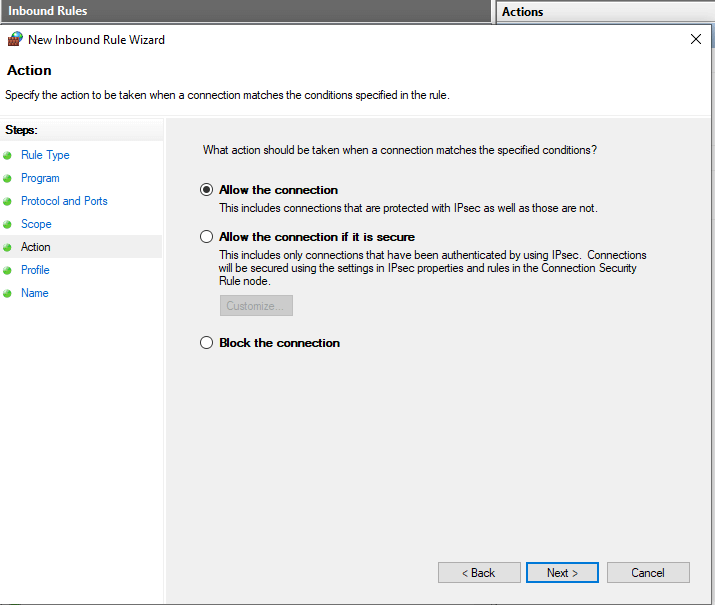
Task: Go to Protocol and Ports step
Action: (x=64, y=201)
